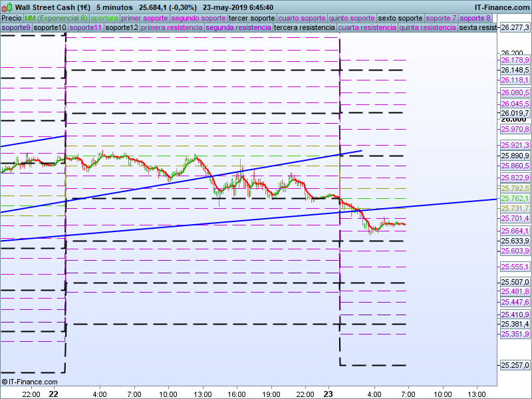Click the 25.481,8 price axis label
532x399 pixels.
click(515, 291)
